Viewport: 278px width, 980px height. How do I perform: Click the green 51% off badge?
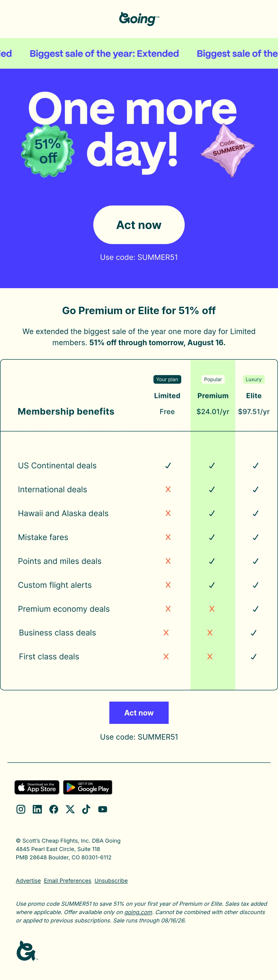(47, 151)
